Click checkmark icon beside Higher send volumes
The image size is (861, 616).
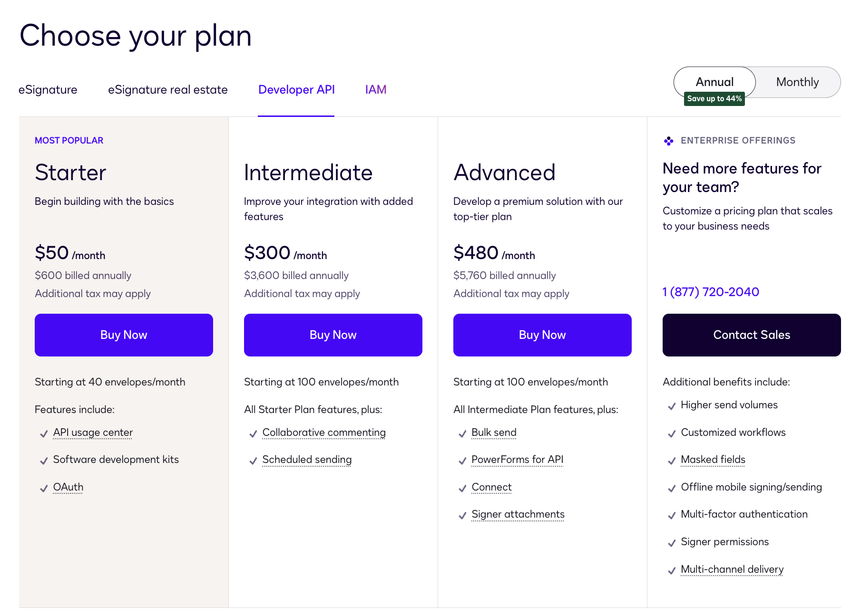(x=672, y=406)
